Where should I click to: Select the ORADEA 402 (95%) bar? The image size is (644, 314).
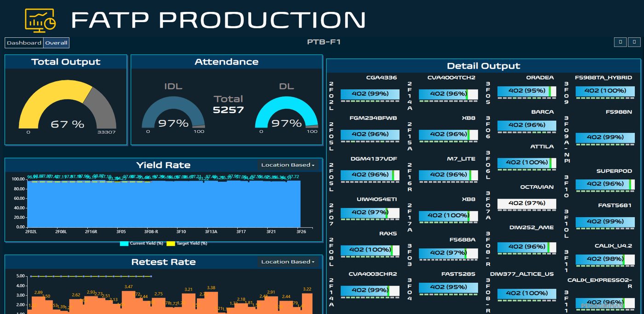tap(527, 91)
